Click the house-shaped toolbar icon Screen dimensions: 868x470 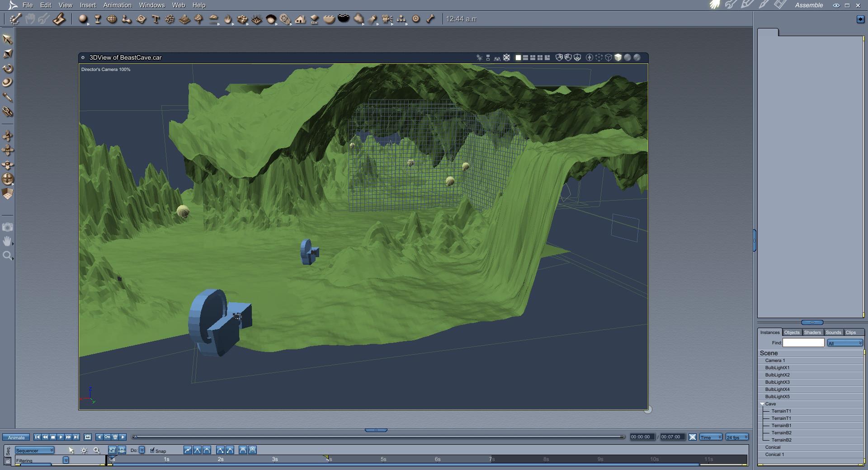[300, 19]
